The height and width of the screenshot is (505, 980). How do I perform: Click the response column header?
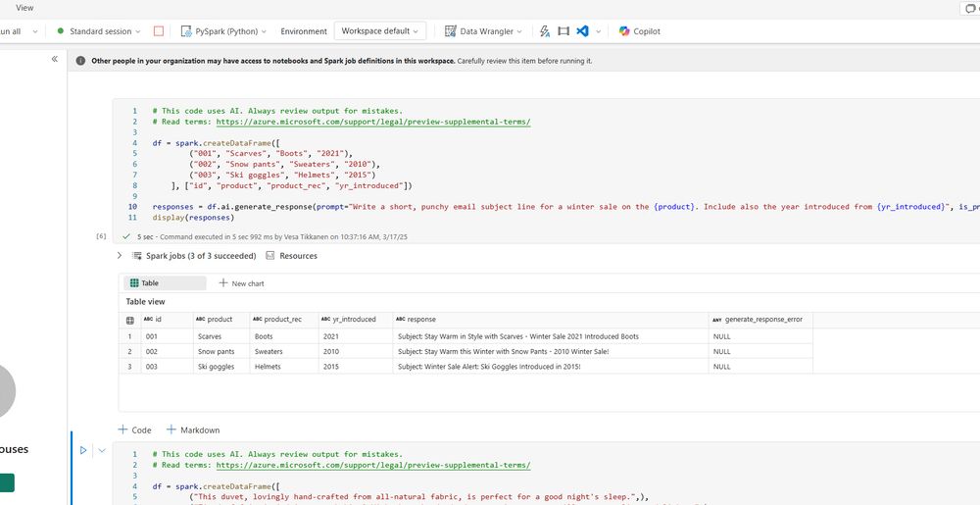[x=551, y=320]
